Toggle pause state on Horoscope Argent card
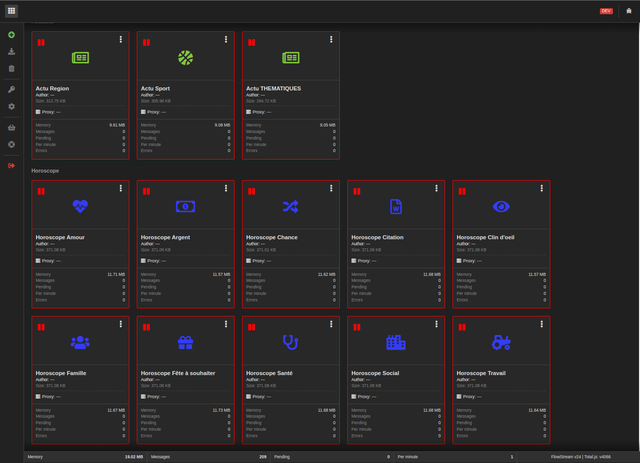Viewport: 640px width, 463px height. pyautogui.click(x=147, y=191)
